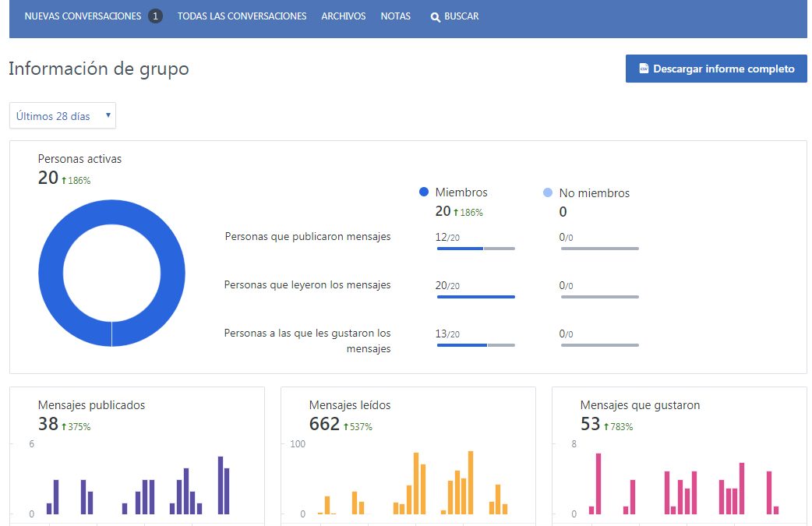Click the Buscar search link

(461, 16)
